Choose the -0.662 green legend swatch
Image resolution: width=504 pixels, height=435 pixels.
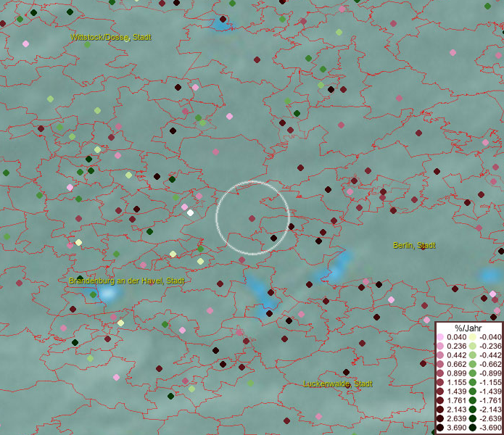473,365
